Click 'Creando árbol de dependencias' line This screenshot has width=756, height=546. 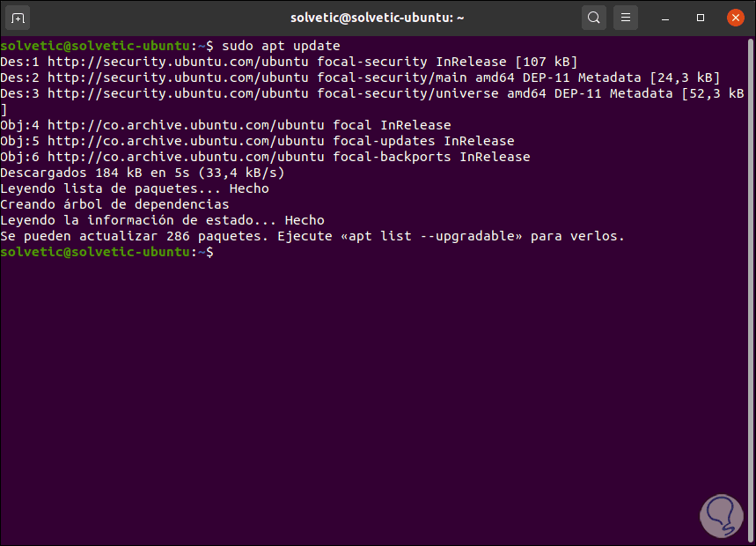[114, 204]
